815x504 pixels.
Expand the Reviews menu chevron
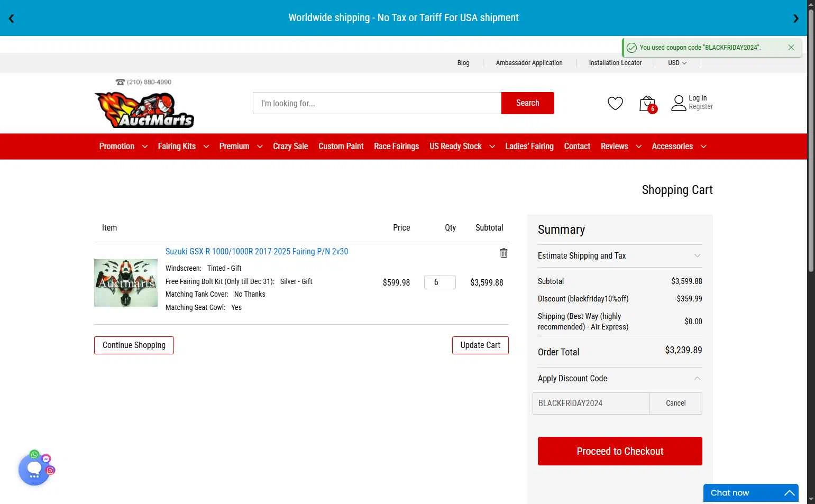[x=638, y=146]
